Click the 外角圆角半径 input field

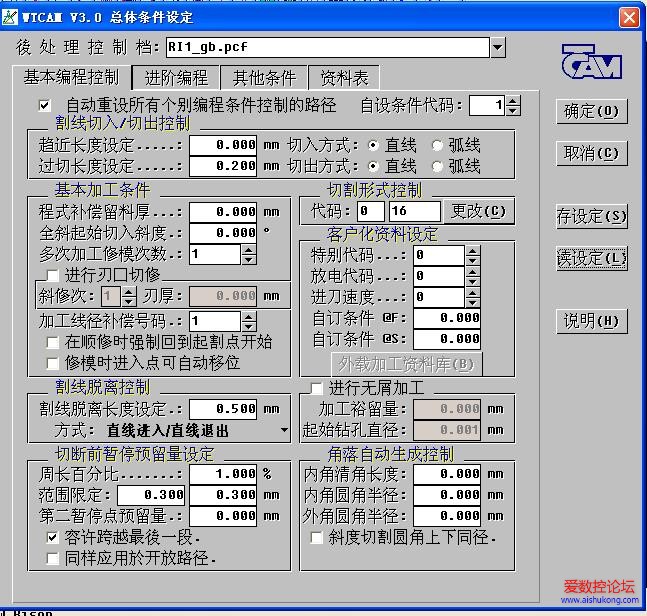click(x=447, y=516)
